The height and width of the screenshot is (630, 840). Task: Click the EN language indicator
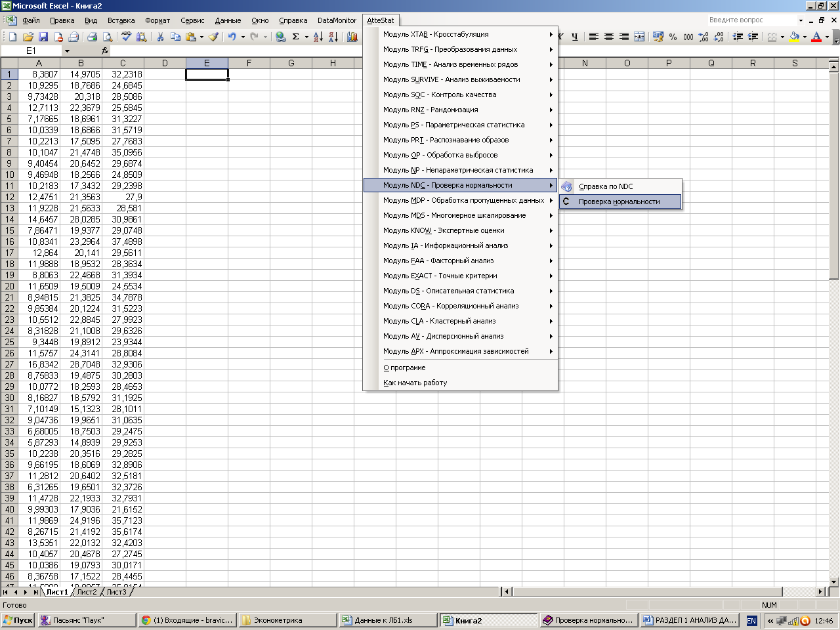pyautogui.click(x=751, y=620)
